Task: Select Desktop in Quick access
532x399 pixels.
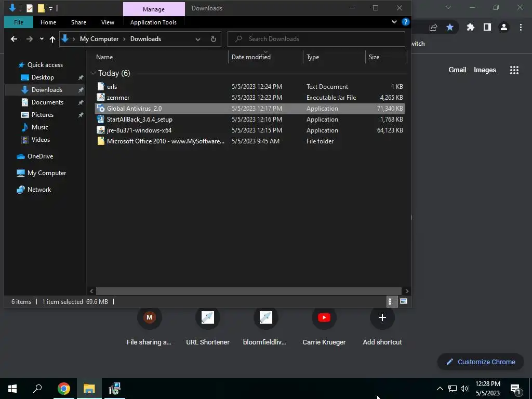Action: tap(43, 77)
